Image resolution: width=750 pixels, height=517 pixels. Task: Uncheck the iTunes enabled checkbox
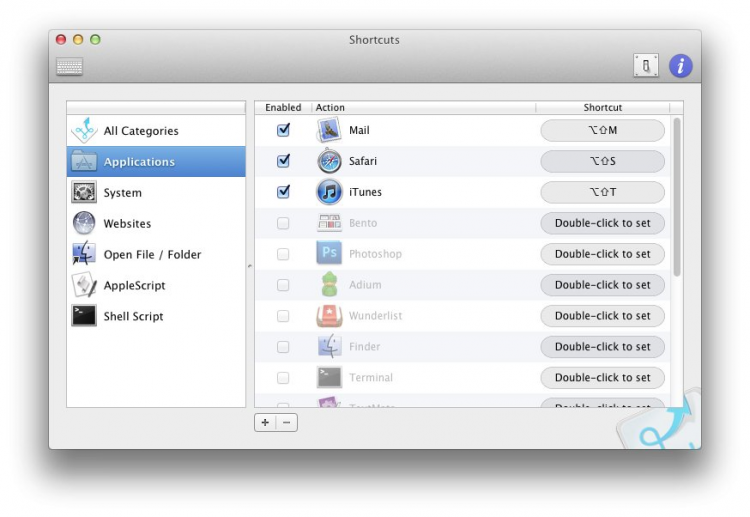click(283, 192)
